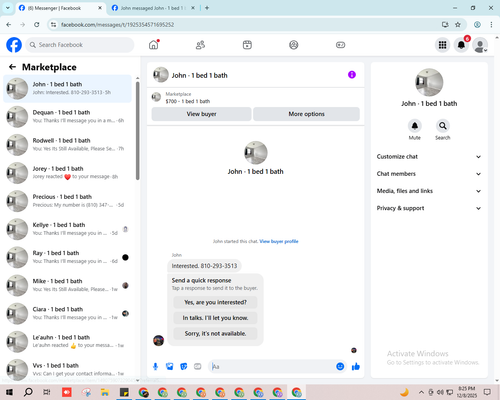The width and height of the screenshot is (500, 400).
Task: Click the Facebook logo icon
Action: coord(14,45)
